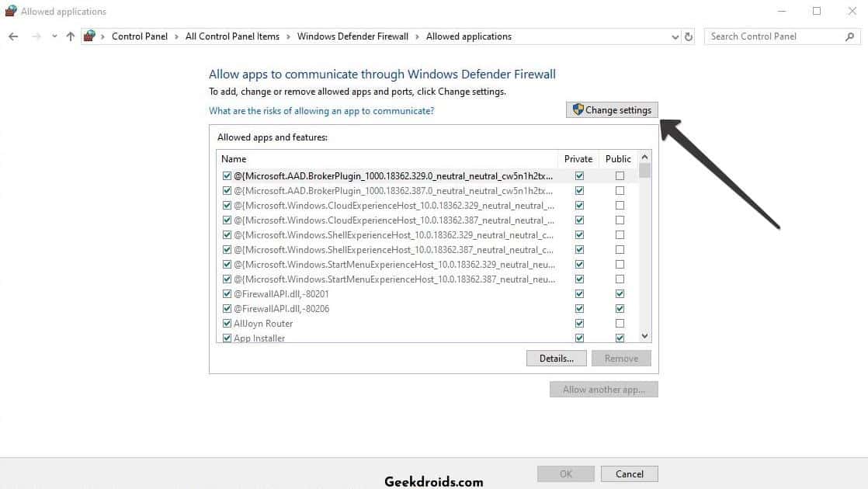868x489 pixels.
Task: Toggle Public checkbox for AllJoyn Router
Action: point(620,324)
